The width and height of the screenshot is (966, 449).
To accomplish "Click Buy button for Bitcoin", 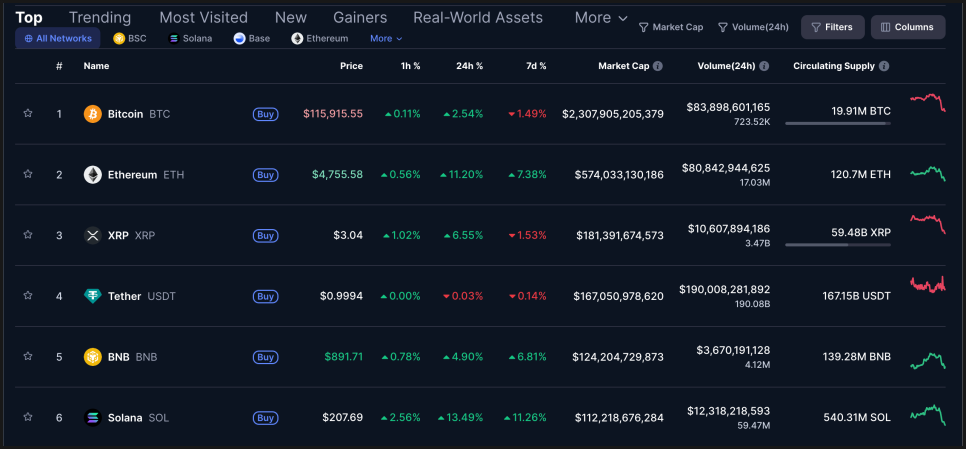I will pos(266,114).
